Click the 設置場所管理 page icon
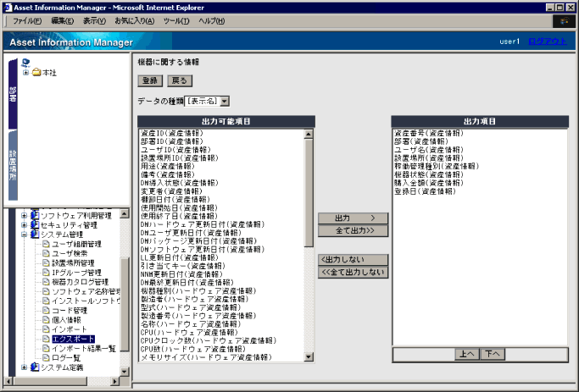Image resolution: width=579 pixels, height=392 pixels. 46,263
